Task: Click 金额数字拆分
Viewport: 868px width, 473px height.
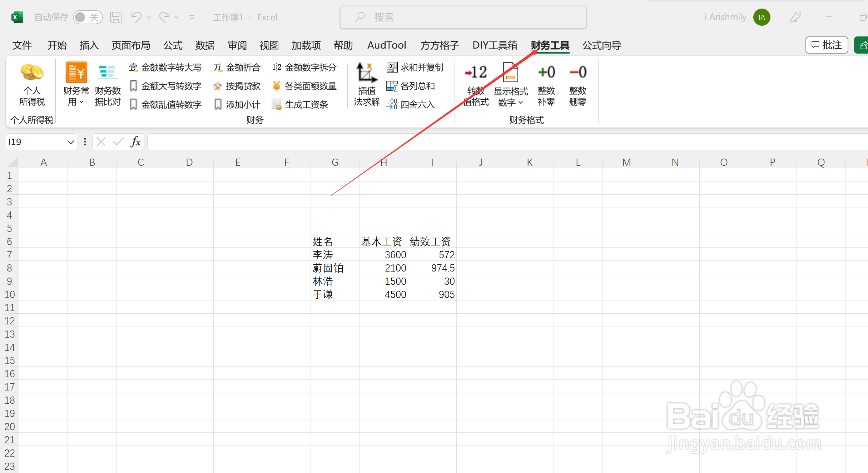Action: (x=304, y=68)
